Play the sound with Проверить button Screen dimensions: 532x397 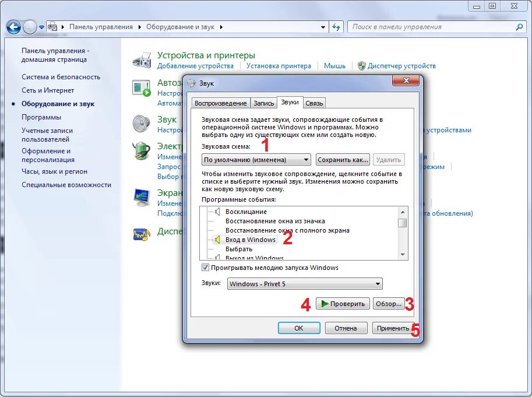tap(343, 304)
